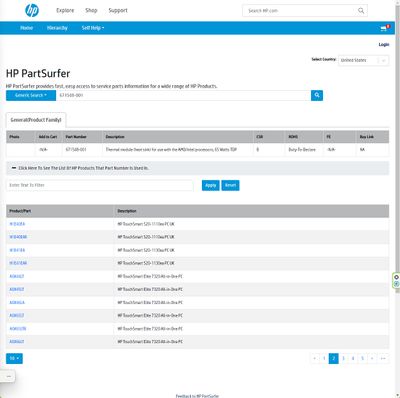
Task: Click the current pagination page 2
Action: (x=334, y=358)
